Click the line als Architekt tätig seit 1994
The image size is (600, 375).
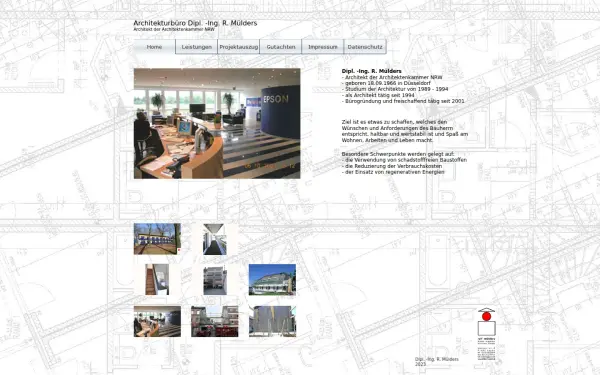click(x=378, y=95)
